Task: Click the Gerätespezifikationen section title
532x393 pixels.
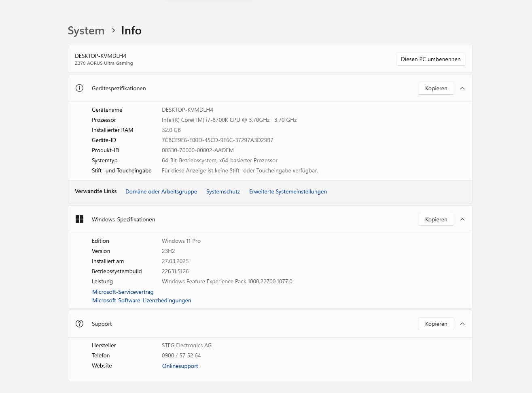Action: (119, 88)
